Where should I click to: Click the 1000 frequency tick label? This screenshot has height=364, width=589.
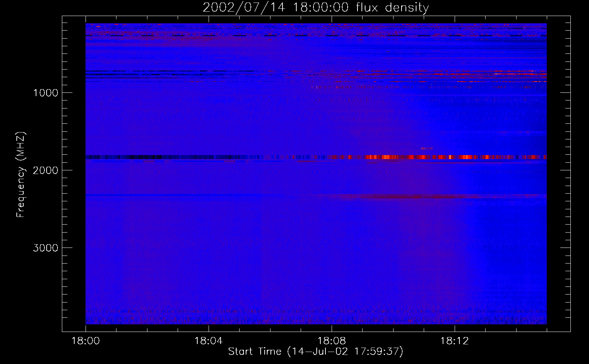pyautogui.click(x=46, y=93)
